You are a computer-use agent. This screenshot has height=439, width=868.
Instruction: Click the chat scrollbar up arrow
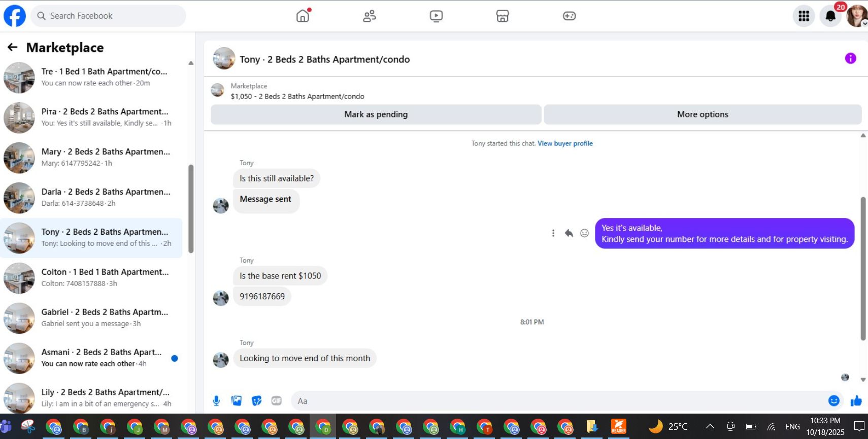[863, 135]
